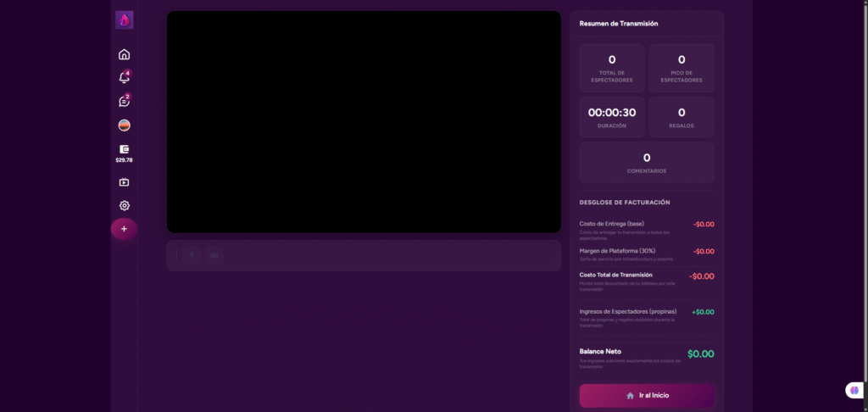This screenshot has height=412, width=868.
Task: Open the Home page from the sidebar
Action: click(x=124, y=55)
